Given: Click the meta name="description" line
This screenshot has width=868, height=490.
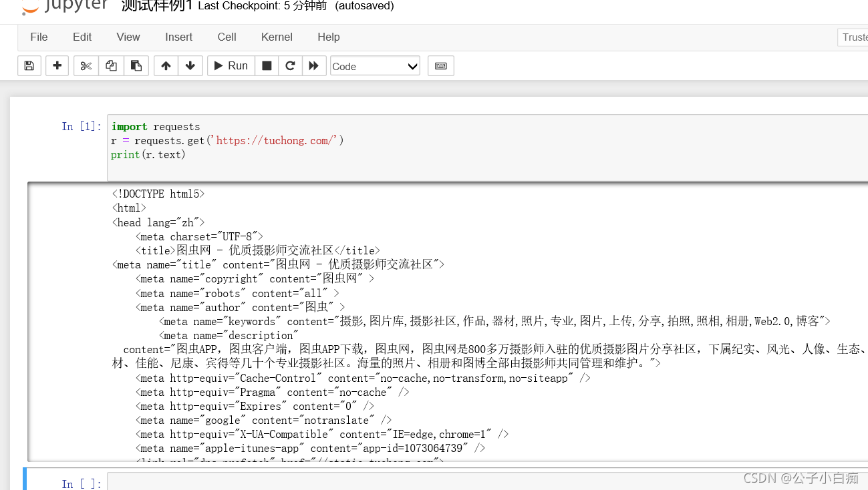Looking at the screenshot, I should click(229, 335).
